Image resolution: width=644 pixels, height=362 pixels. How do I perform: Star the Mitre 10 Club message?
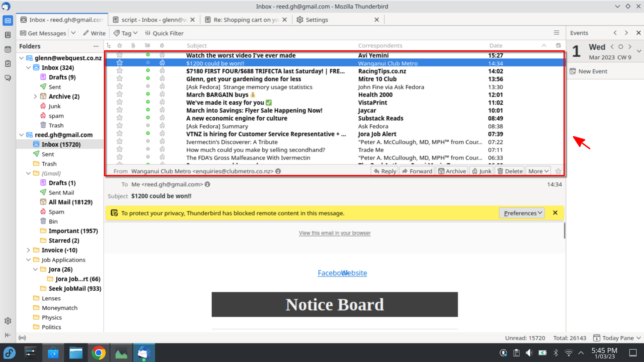[119, 79]
